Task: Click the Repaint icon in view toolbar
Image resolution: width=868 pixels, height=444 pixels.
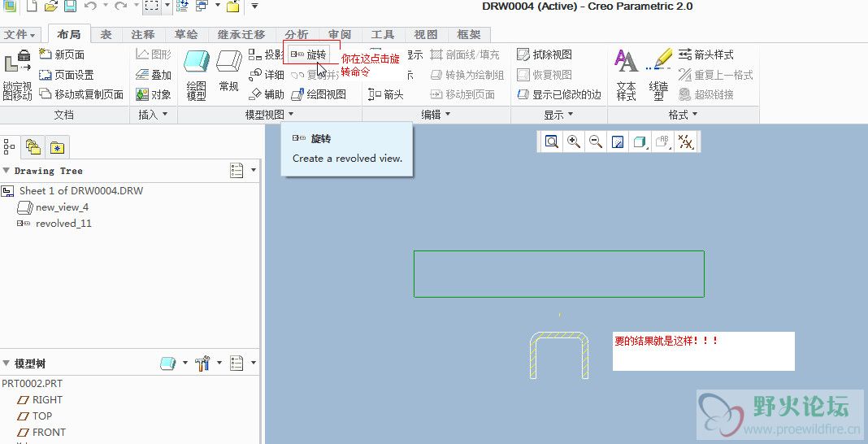Action: pos(618,142)
